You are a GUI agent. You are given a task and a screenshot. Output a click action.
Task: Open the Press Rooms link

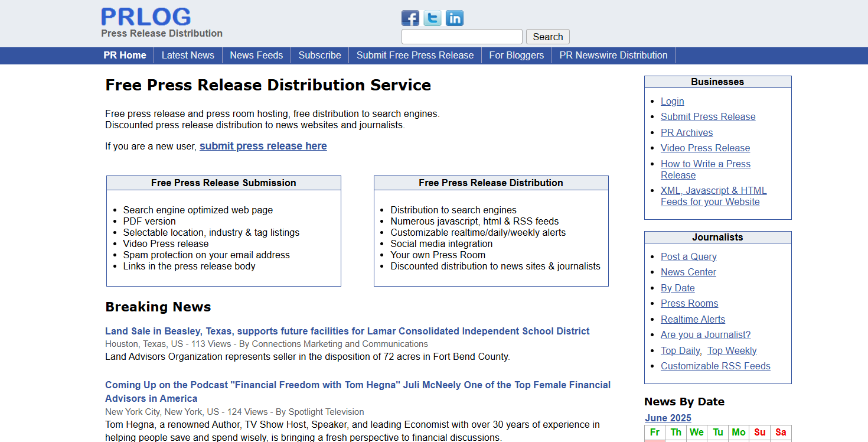pyautogui.click(x=690, y=303)
